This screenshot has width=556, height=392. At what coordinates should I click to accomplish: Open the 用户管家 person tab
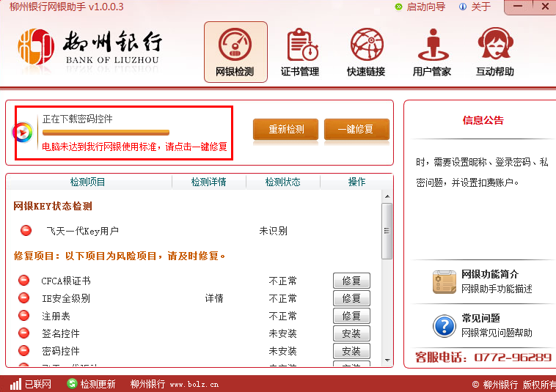pos(432,52)
